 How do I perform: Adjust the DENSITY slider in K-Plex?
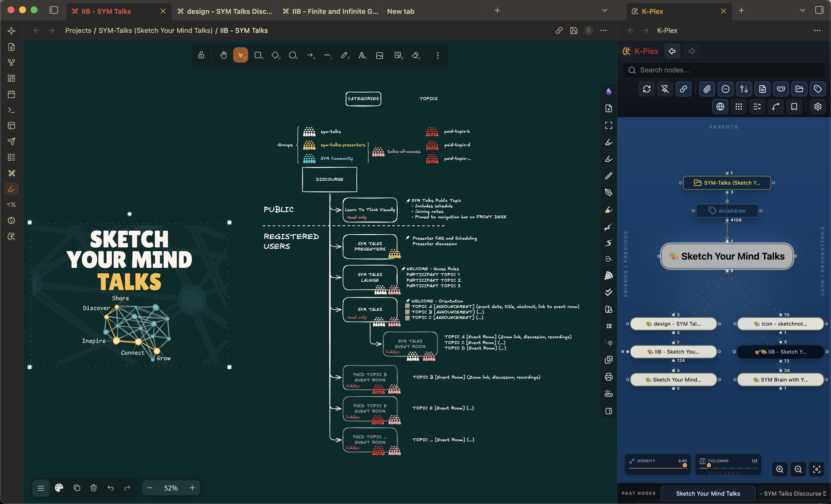pyautogui.click(x=658, y=468)
